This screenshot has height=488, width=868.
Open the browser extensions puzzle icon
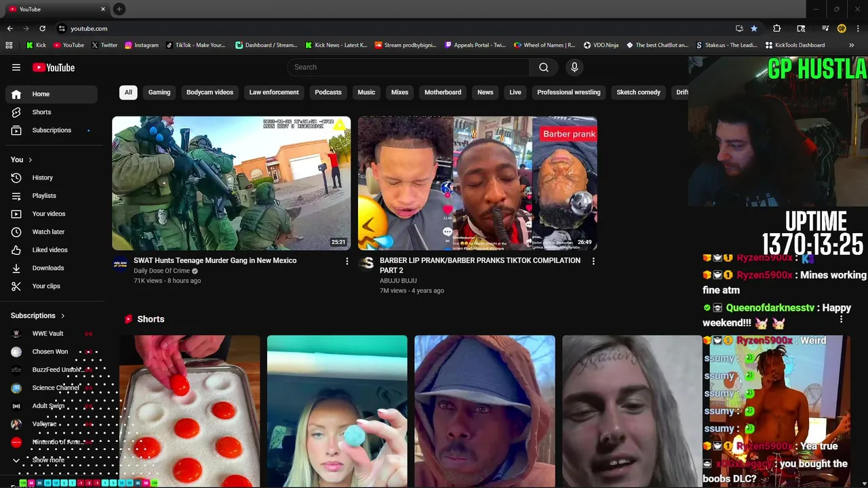[x=777, y=28]
